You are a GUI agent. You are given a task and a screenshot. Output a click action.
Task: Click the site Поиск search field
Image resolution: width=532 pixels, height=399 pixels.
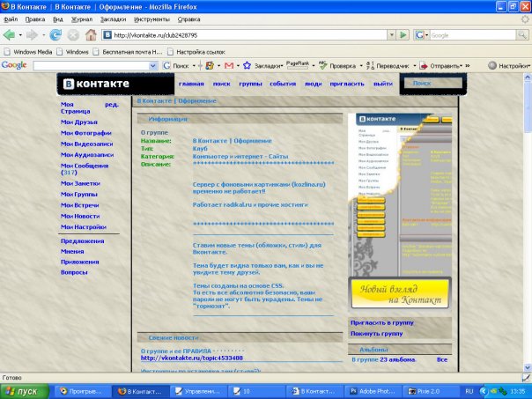(x=433, y=83)
